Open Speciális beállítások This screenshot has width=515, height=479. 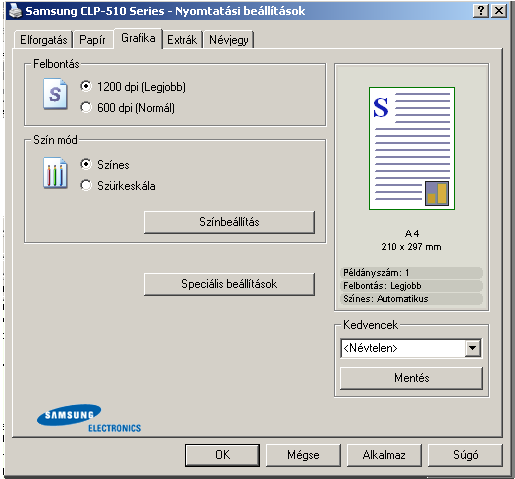pos(229,284)
